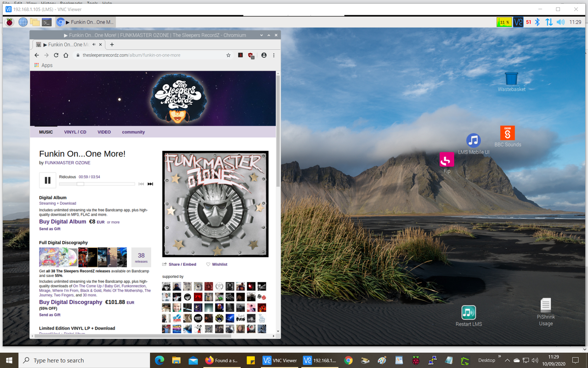Open the Windows notification center
Image resolution: width=588 pixels, height=368 pixels.
pyautogui.click(x=576, y=360)
